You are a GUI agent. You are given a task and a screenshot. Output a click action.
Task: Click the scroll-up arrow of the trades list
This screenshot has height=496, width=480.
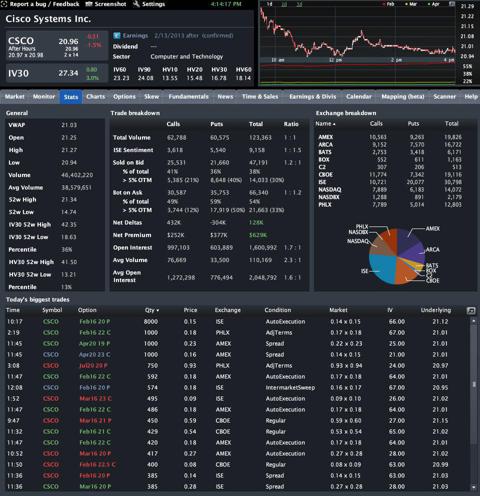474,321
